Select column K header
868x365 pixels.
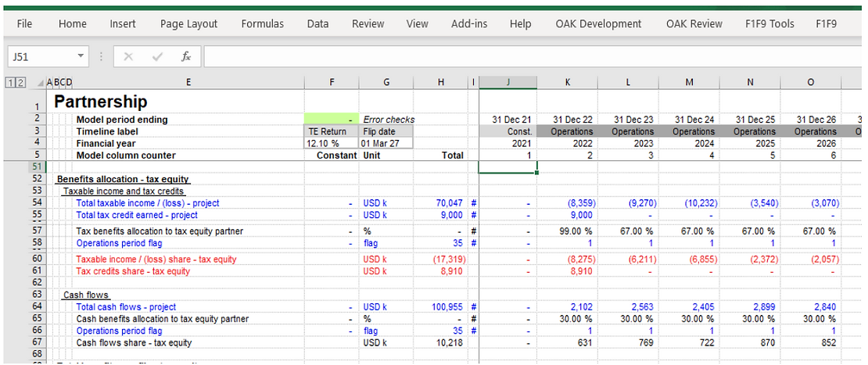pyautogui.click(x=567, y=82)
